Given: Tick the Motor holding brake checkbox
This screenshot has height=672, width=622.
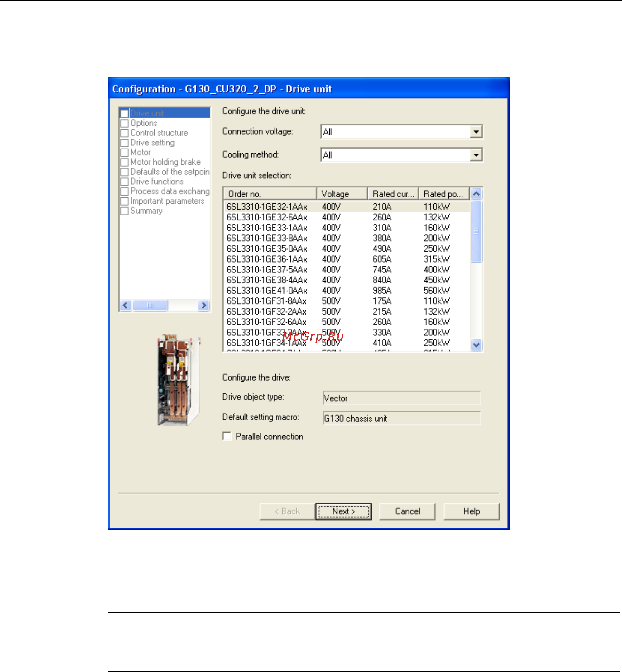Looking at the screenshot, I should 125,162.
